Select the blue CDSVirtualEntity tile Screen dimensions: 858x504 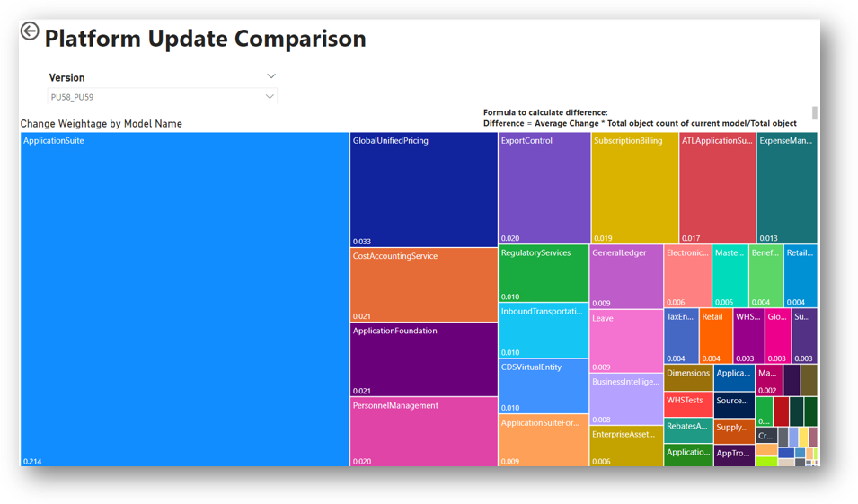tap(543, 386)
